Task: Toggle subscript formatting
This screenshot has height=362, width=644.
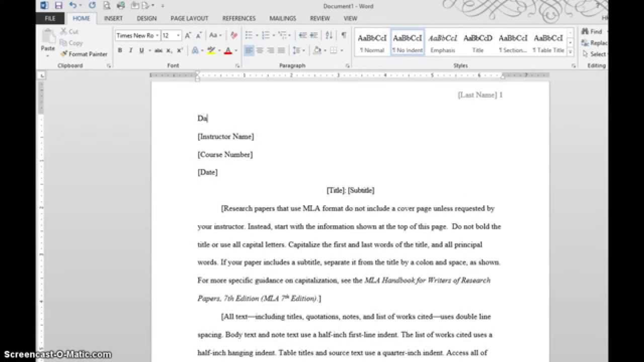Action: [x=169, y=50]
